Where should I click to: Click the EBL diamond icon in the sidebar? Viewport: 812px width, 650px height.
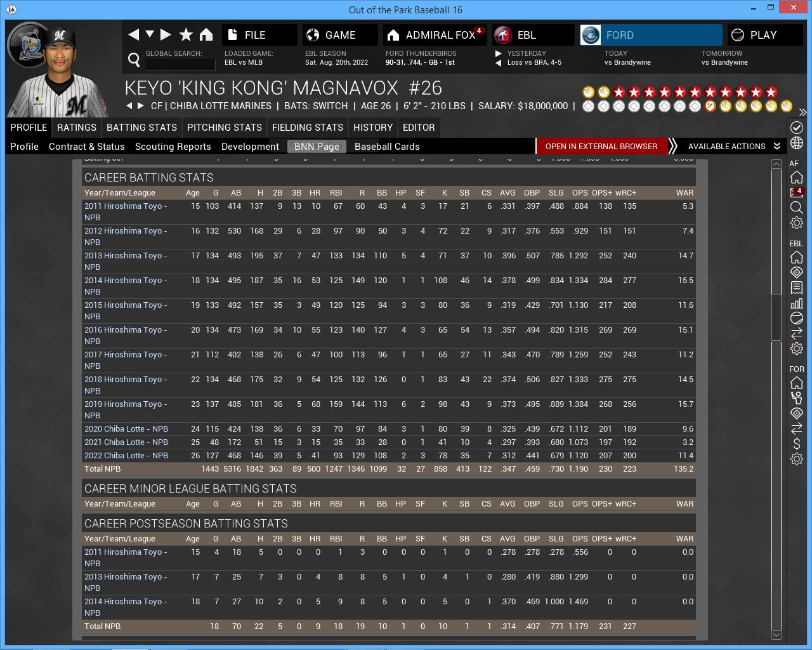[797, 272]
